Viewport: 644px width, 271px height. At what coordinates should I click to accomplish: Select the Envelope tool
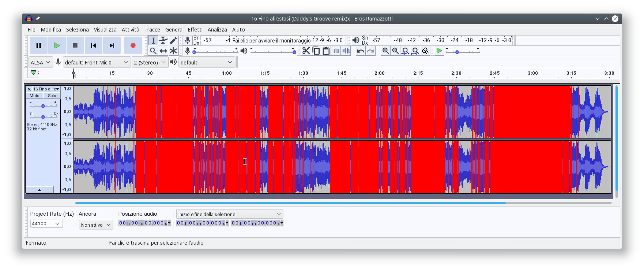163,40
